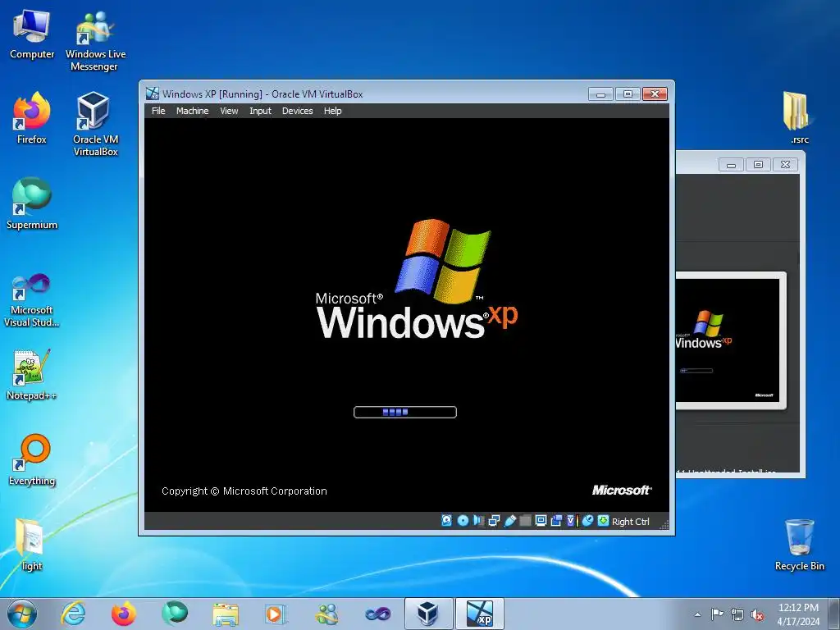The width and height of the screenshot is (840, 630).
Task: Select the light folder on desktop
Action: click(31, 546)
